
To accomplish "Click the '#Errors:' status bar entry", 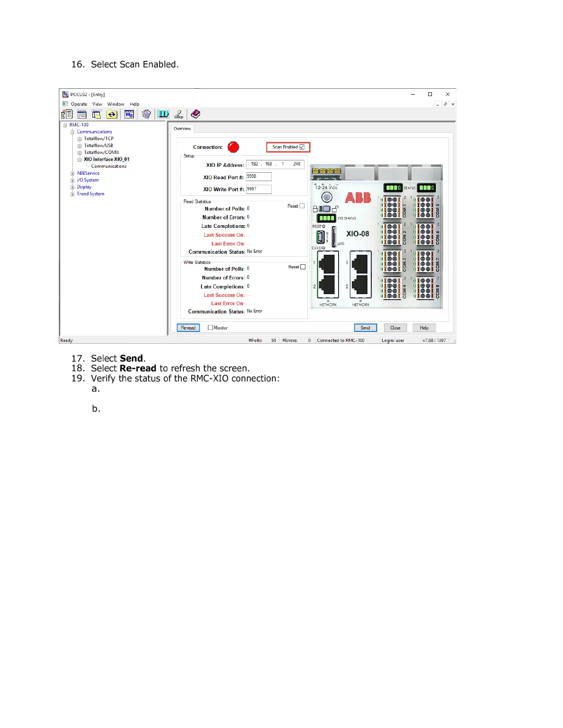I will click(x=290, y=341).
